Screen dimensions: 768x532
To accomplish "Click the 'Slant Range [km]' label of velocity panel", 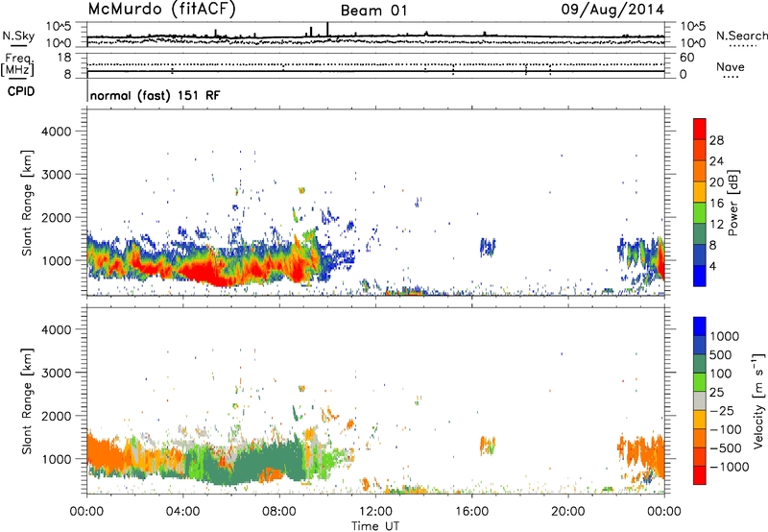I will (x=27, y=400).
